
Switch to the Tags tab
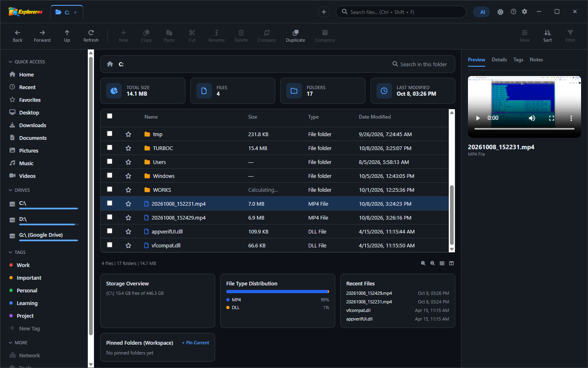pos(518,60)
